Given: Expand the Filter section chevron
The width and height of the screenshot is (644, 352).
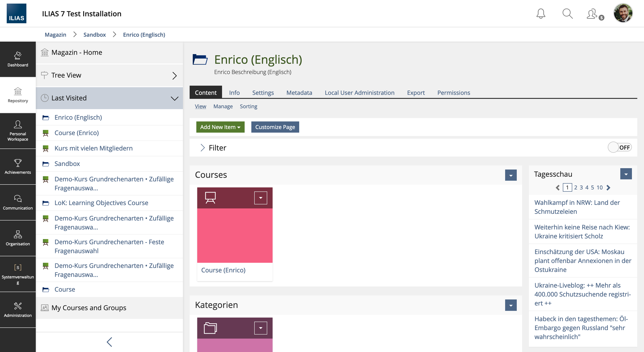Looking at the screenshot, I should (203, 148).
